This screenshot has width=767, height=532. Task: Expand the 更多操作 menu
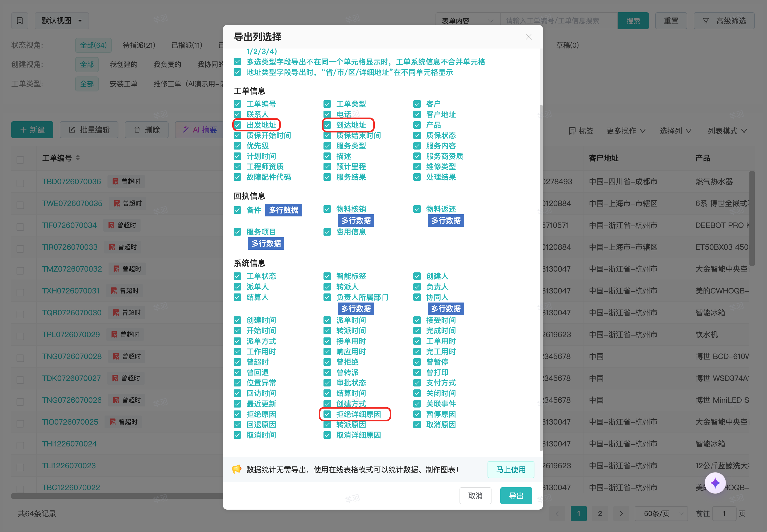pyautogui.click(x=626, y=131)
